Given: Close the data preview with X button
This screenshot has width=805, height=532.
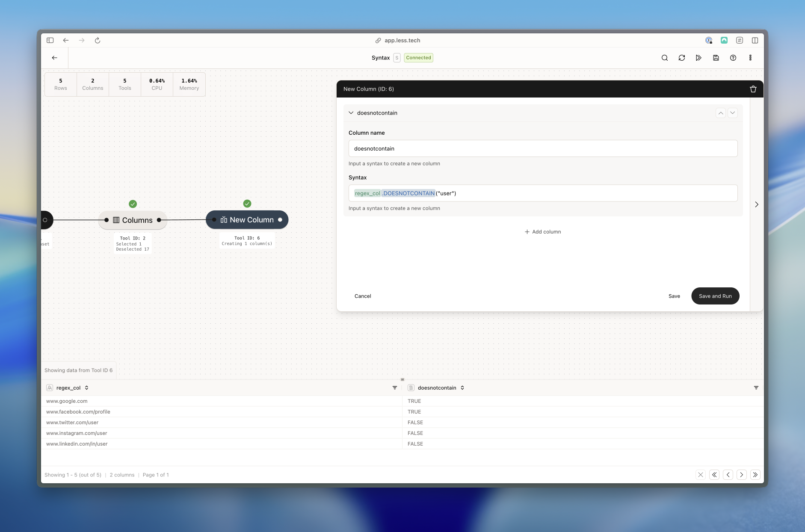Looking at the screenshot, I should pyautogui.click(x=701, y=475).
